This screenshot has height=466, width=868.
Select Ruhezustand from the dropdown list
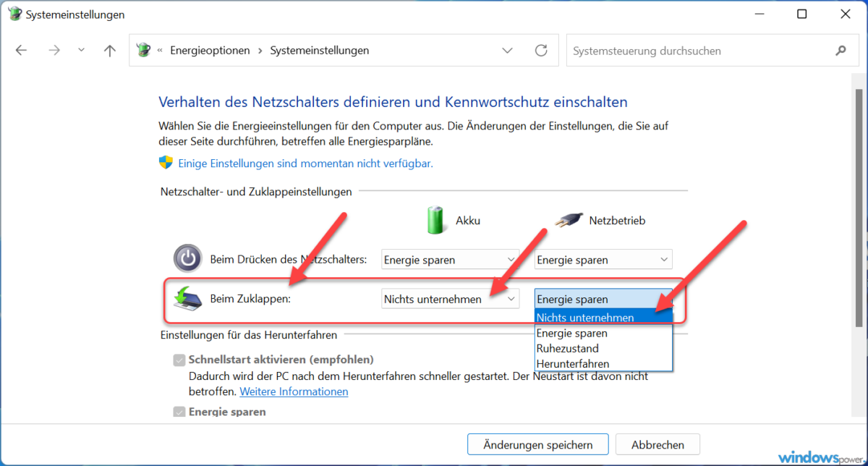[x=568, y=348]
